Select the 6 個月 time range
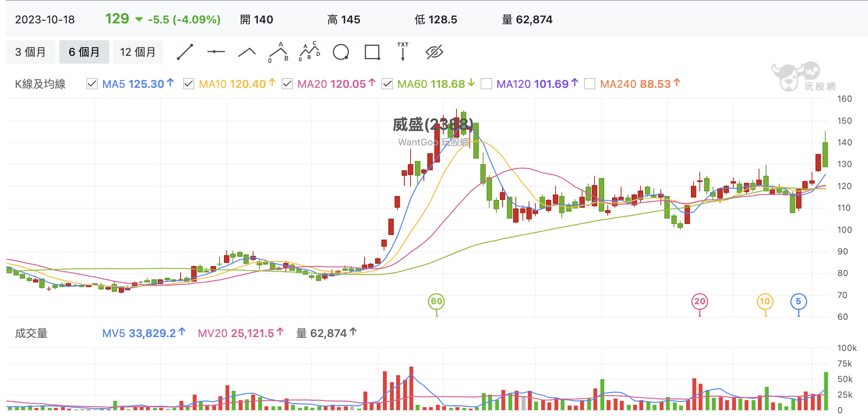The width and height of the screenshot is (868, 418). point(84,52)
